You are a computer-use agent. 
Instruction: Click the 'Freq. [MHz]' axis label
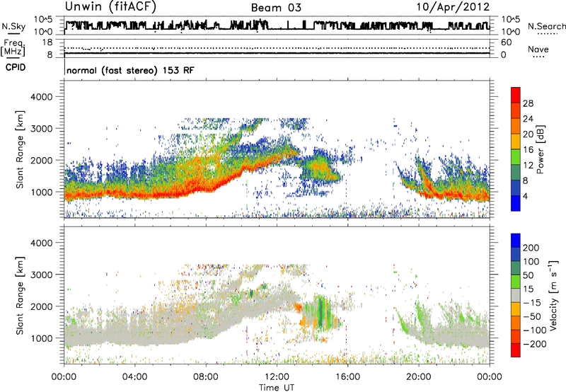pyautogui.click(x=13, y=47)
